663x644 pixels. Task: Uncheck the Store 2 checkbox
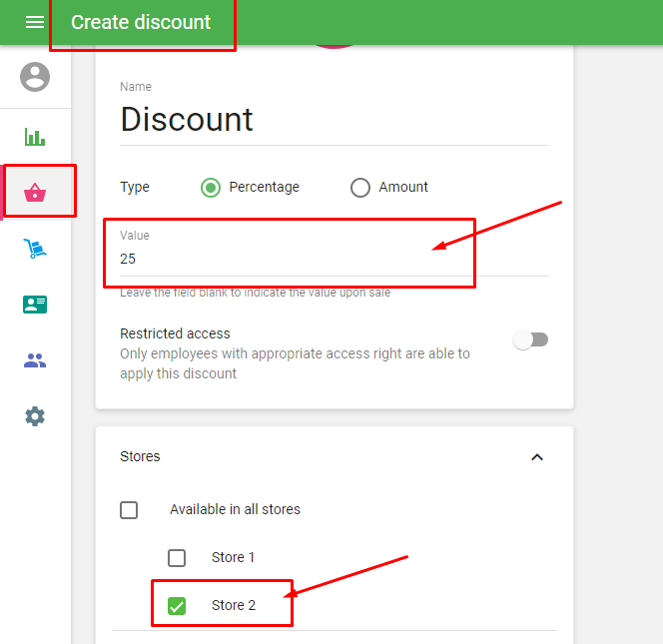pos(177,605)
